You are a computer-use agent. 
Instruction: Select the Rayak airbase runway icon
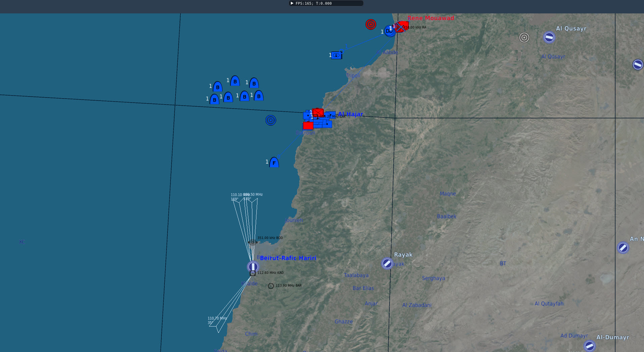(387, 263)
